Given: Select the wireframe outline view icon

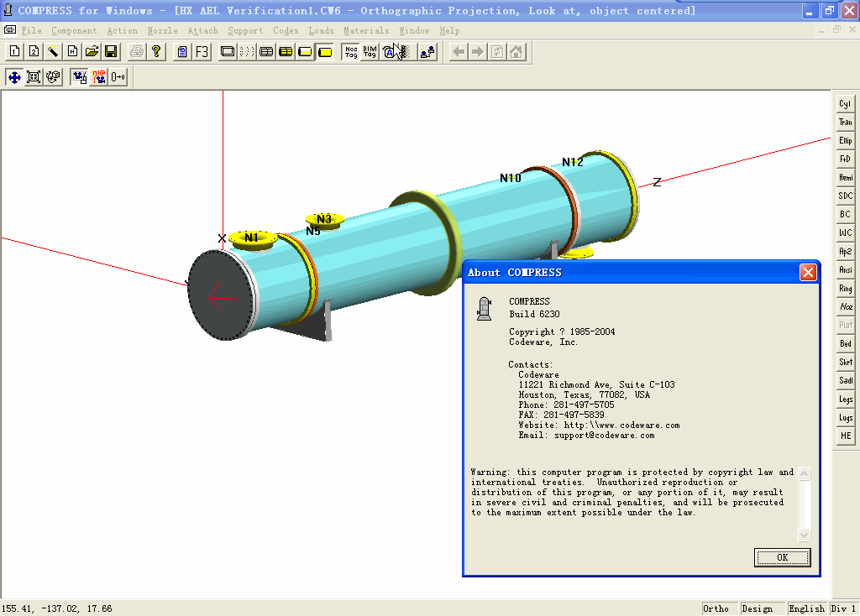Looking at the screenshot, I should click(227, 51).
